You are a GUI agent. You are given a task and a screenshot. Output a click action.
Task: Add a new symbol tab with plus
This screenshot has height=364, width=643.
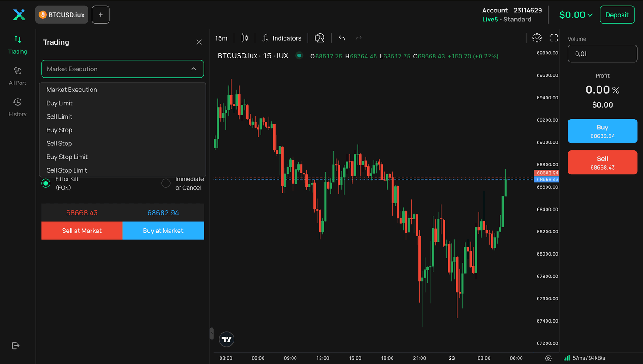100,15
